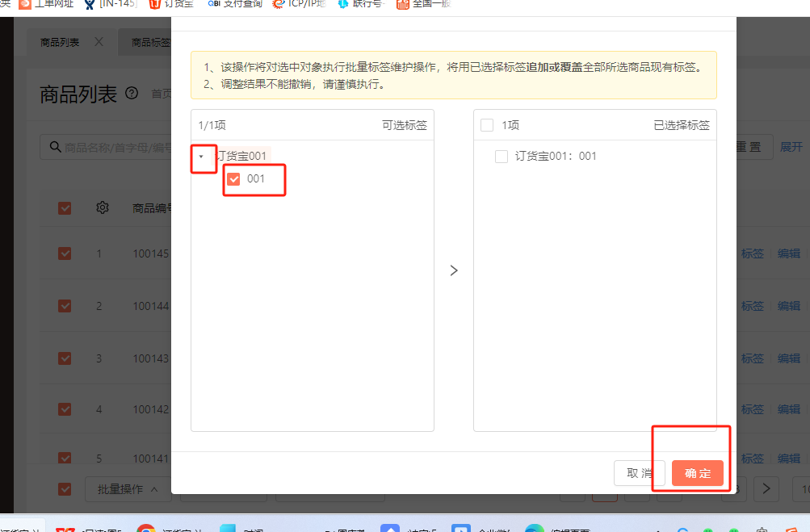This screenshot has width=810, height=532.
Task: Open the [IN-145] bookmark
Action: pos(110,4)
